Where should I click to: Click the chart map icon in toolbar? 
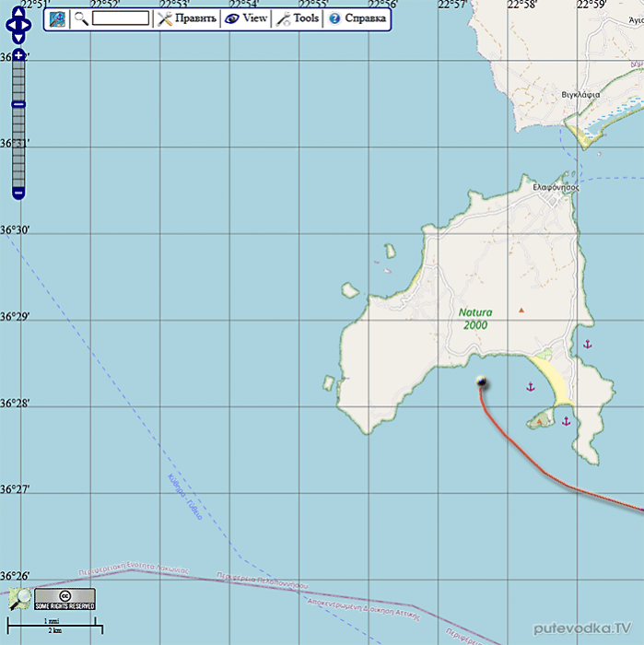(x=57, y=19)
